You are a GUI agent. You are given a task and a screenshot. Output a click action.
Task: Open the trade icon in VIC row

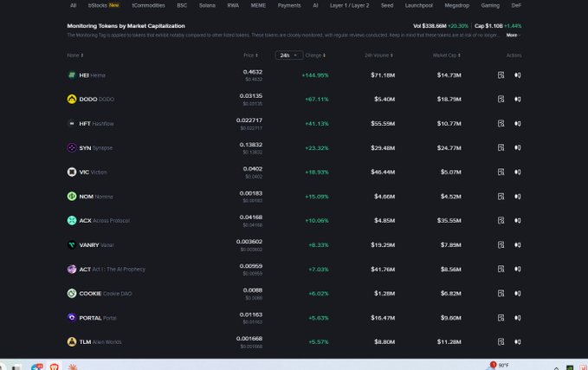pos(518,172)
